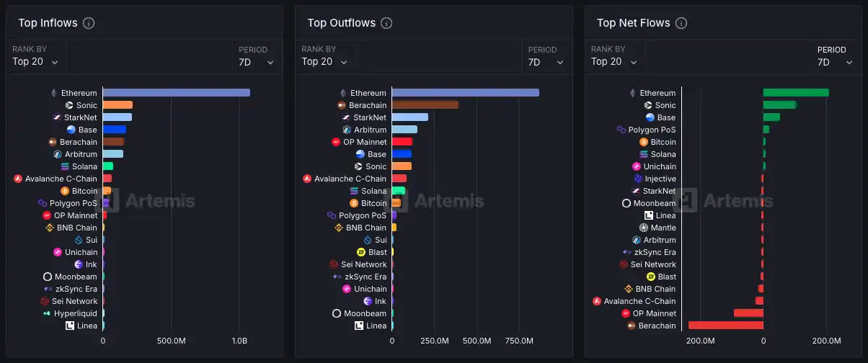868x363 pixels.
Task: Click the Berachain icon in Top Outflows
Action: (x=342, y=105)
